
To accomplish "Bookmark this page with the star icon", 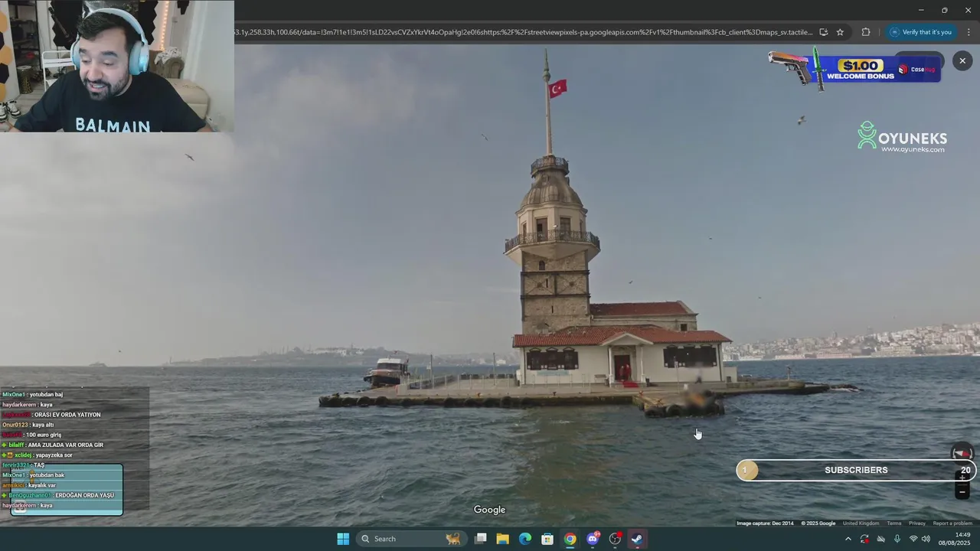I will click(x=840, y=32).
